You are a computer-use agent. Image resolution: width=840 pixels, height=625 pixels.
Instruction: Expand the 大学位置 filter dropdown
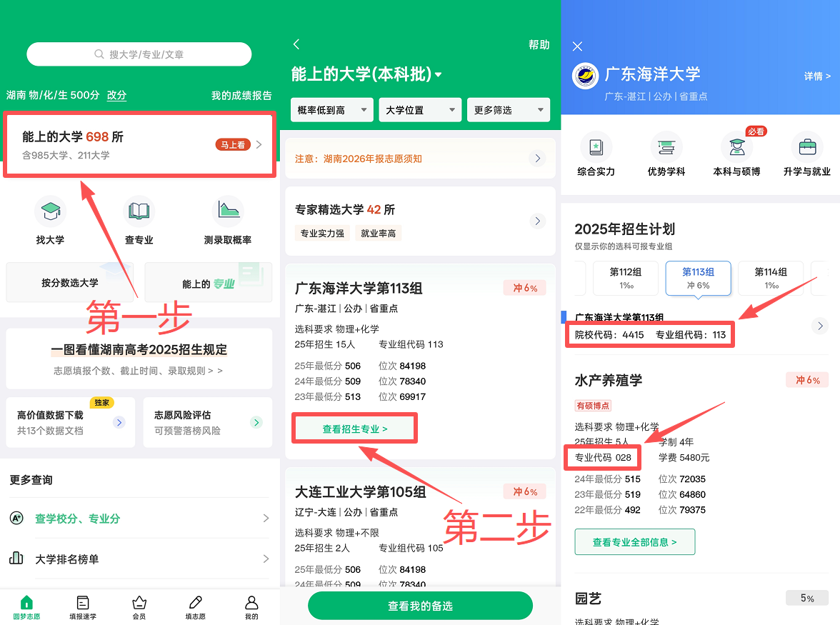pyautogui.click(x=420, y=110)
